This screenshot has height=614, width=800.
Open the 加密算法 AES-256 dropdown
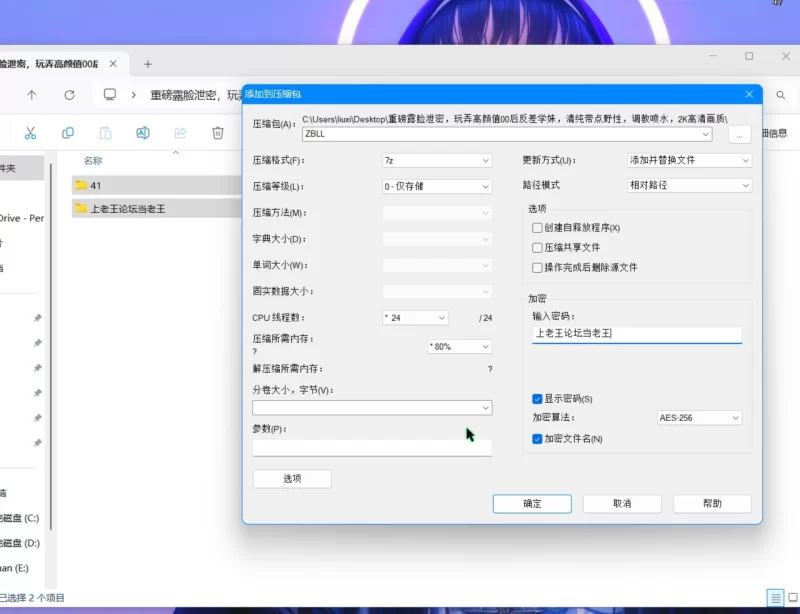click(x=699, y=418)
